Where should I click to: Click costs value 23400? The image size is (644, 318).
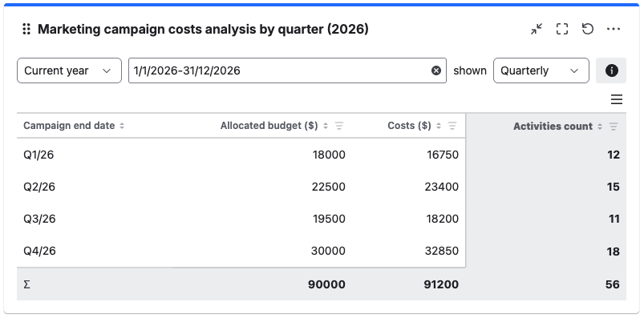point(442,187)
